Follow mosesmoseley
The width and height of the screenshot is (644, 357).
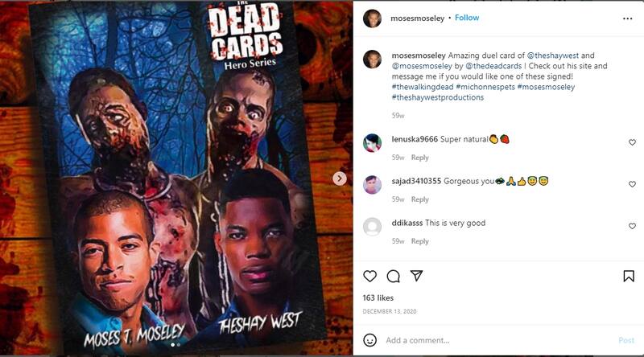(467, 18)
